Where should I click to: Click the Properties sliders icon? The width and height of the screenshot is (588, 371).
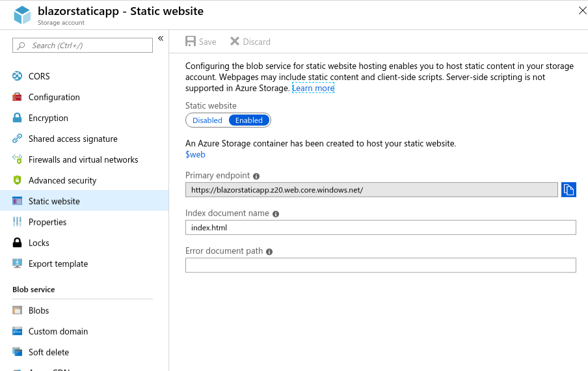(17, 222)
